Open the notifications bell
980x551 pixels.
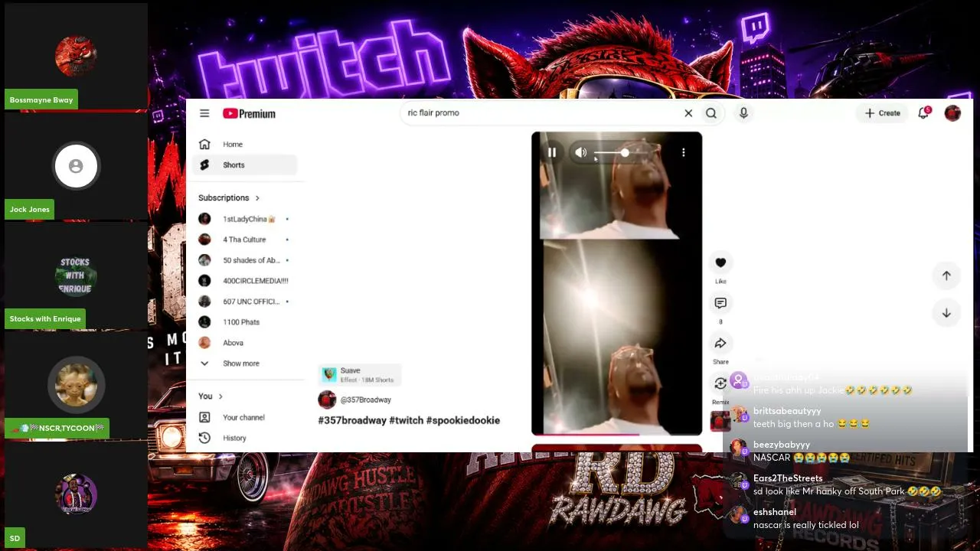[924, 113]
